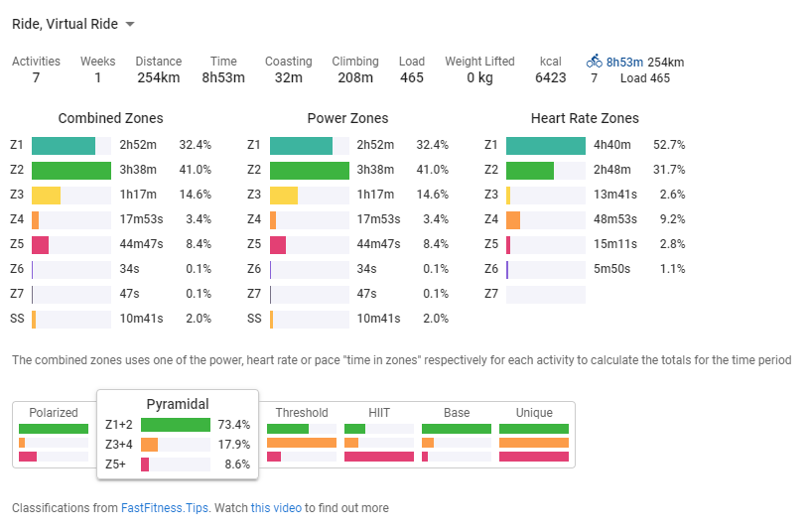Viewport: 808px width, 532px height.
Task: Click the Pyramidal card title
Action: coord(178,404)
